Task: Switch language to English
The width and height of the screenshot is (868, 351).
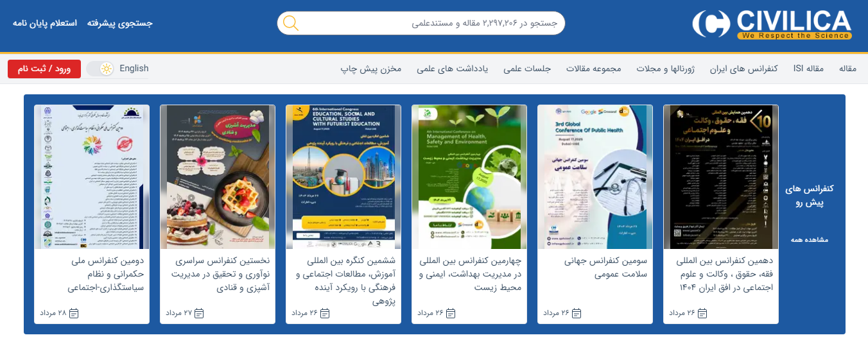Action: pyautogui.click(x=134, y=69)
